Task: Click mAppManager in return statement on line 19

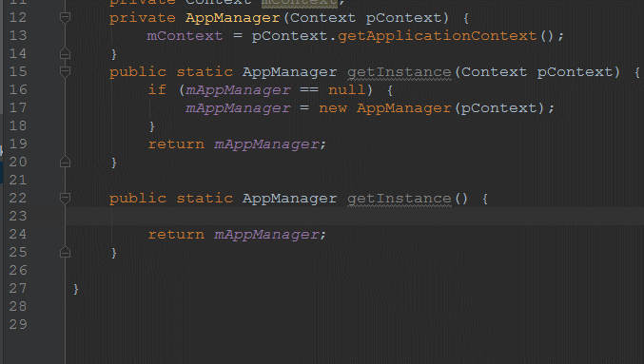Action: [266, 144]
